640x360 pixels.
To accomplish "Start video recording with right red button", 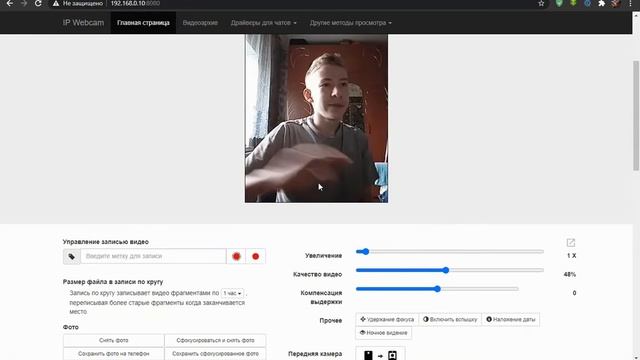I will [x=256, y=256].
